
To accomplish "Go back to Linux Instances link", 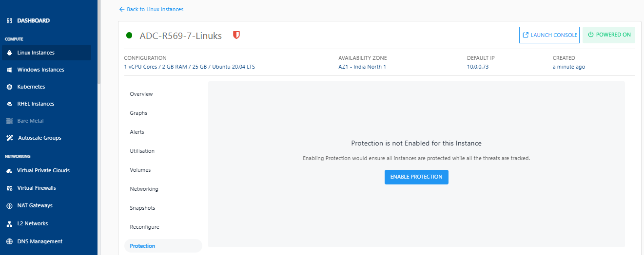I will coord(151,9).
